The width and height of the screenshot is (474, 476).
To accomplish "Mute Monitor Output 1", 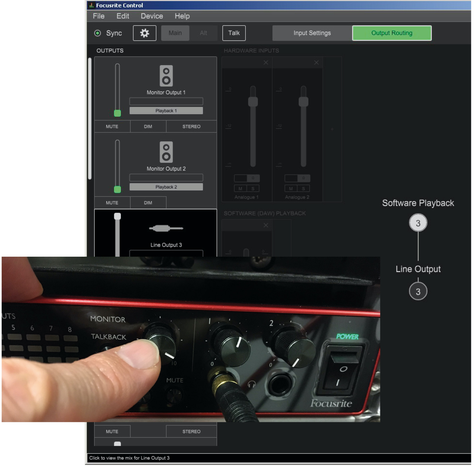I will [112, 126].
